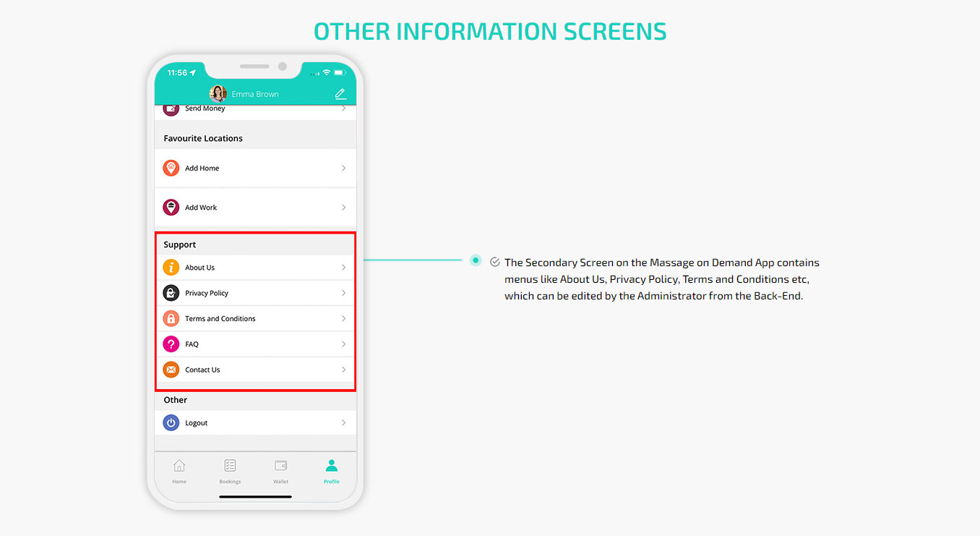Viewport: 980px width, 536px height.
Task: Open the chevron on the Add Home row
Action: (343, 168)
